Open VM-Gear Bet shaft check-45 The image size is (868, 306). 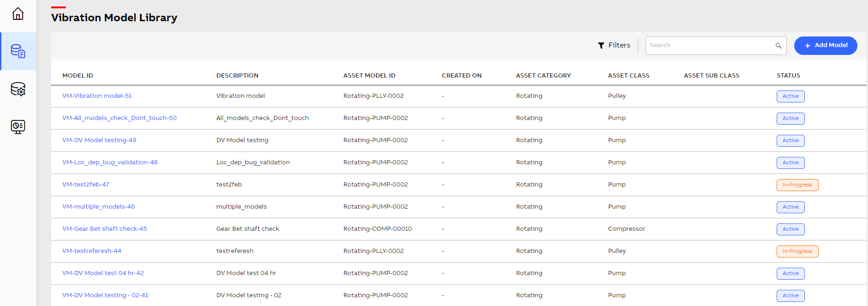pos(104,229)
